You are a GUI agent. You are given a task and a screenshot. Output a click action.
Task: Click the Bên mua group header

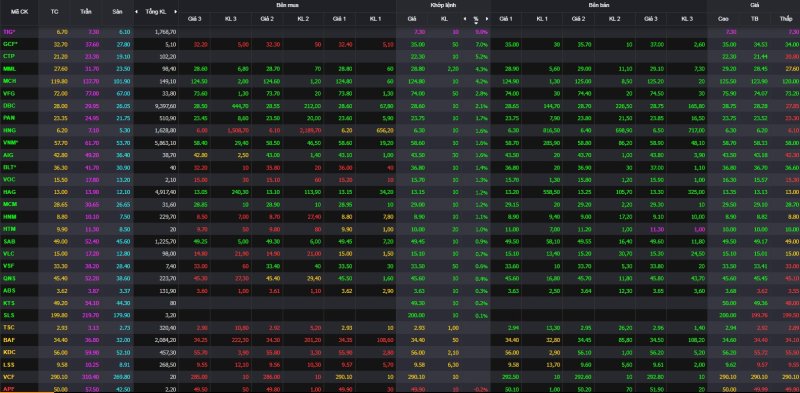287,5
